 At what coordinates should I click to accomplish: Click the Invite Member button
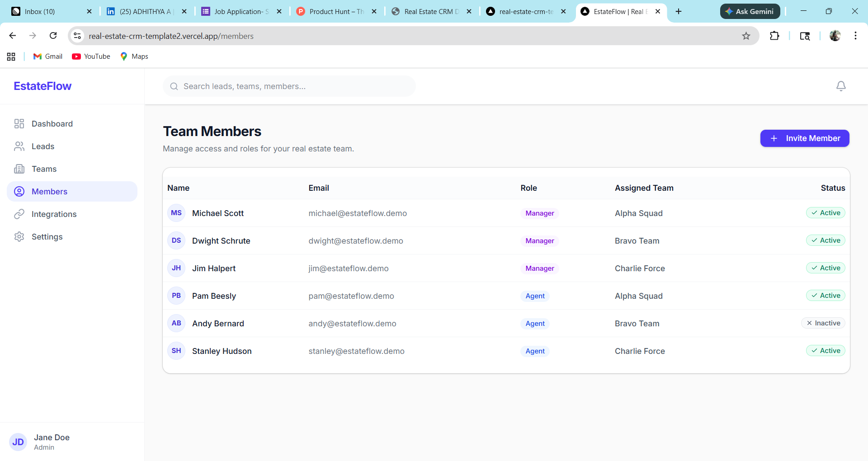[x=805, y=138]
